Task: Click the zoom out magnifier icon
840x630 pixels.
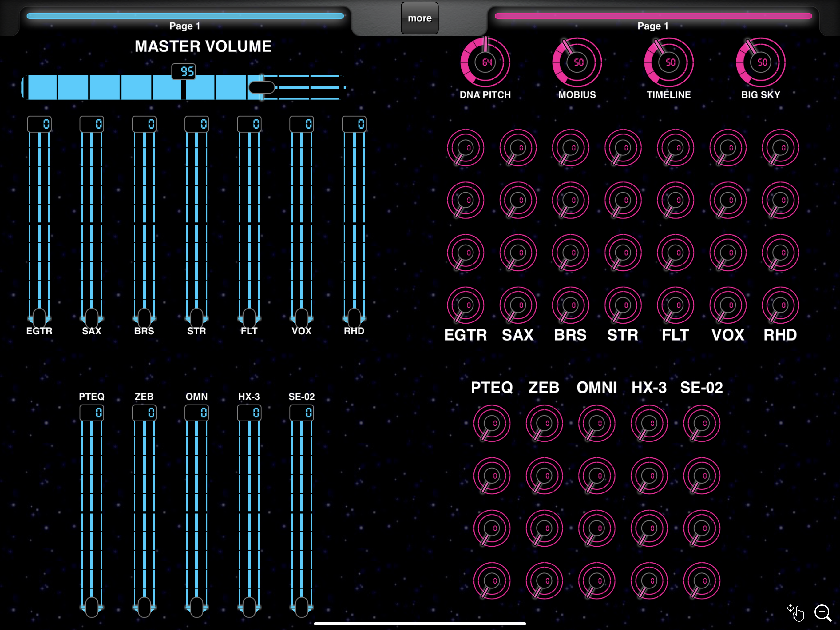Action: pos(822,612)
